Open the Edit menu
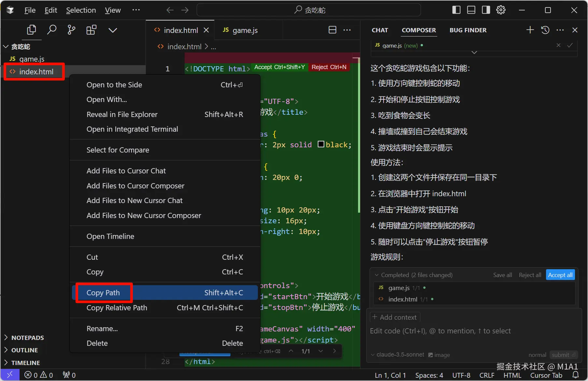This screenshot has width=588, height=381. click(x=51, y=10)
